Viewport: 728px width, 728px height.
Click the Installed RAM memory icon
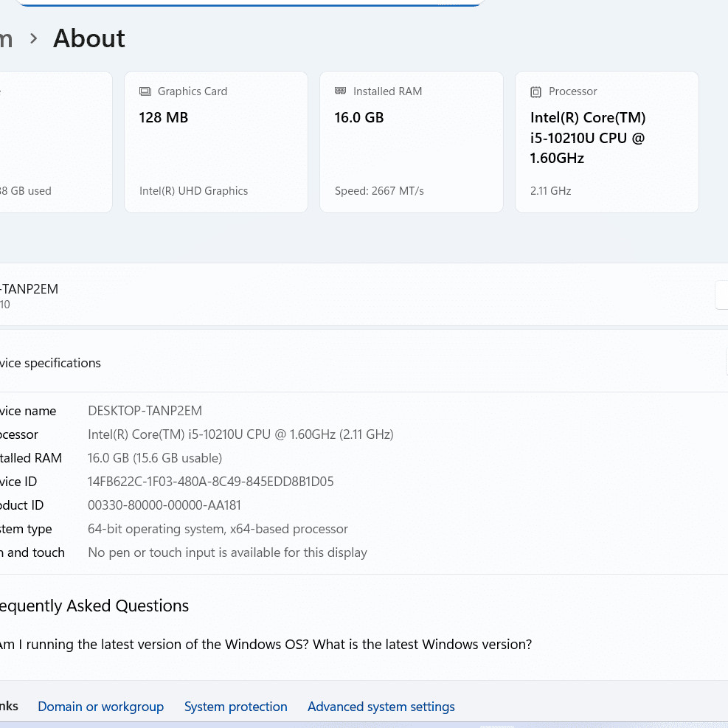(x=340, y=91)
